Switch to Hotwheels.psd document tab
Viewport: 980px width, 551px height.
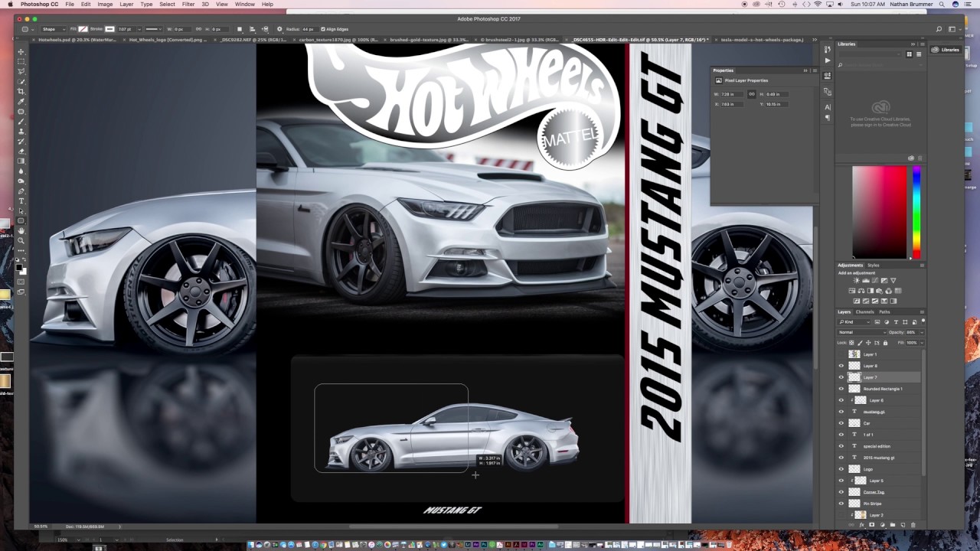click(77, 40)
